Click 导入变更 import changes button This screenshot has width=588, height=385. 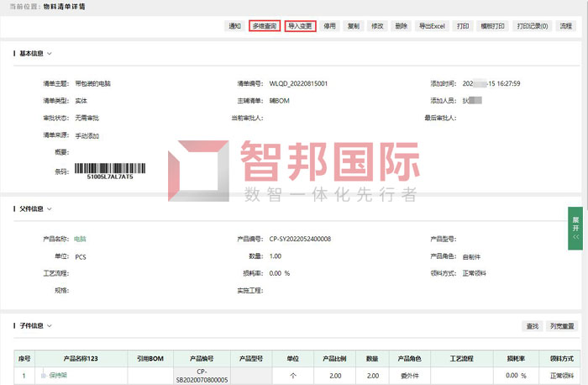tap(300, 26)
